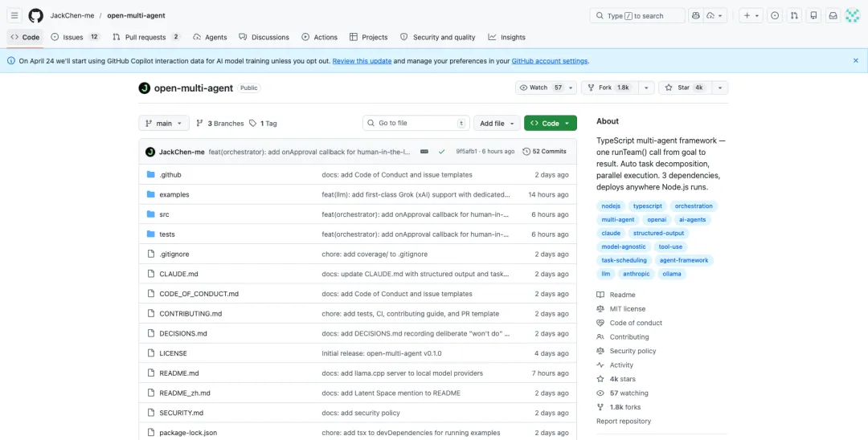Image resolution: width=868 pixels, height=440 pixels.
Task: Click the fork icon in About forks row
Action: tap(600, 407)
